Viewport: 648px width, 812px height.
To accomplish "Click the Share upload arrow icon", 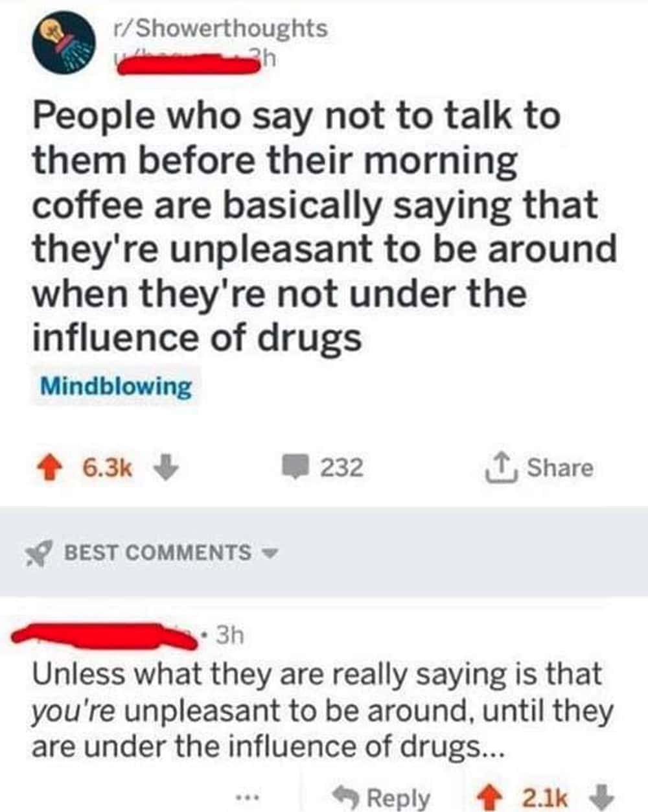I will click(500, 468).
